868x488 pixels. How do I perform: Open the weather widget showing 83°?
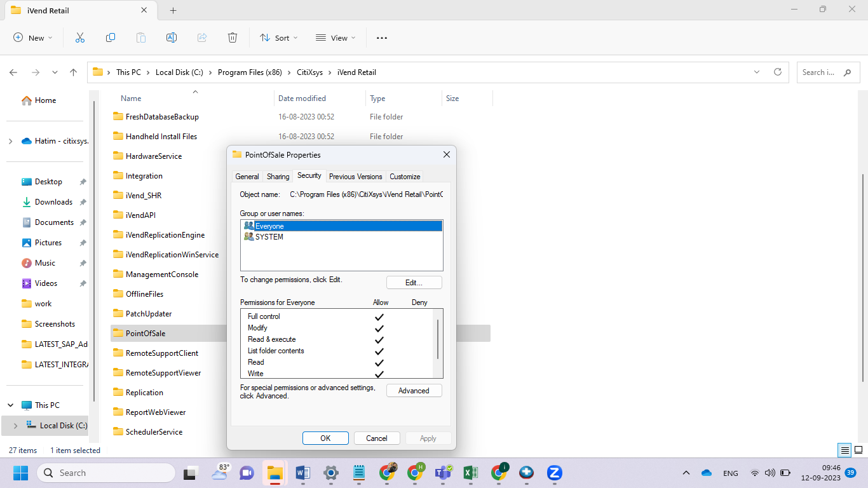220,473
